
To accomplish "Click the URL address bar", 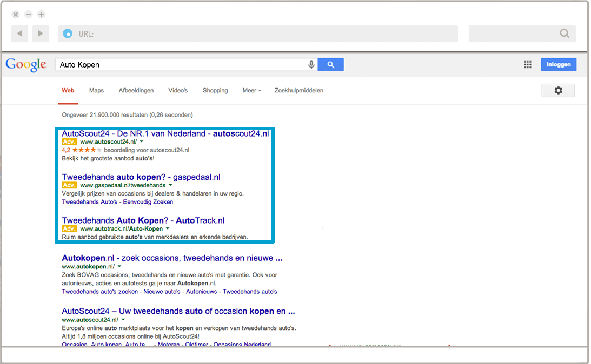I will [258, 34].
